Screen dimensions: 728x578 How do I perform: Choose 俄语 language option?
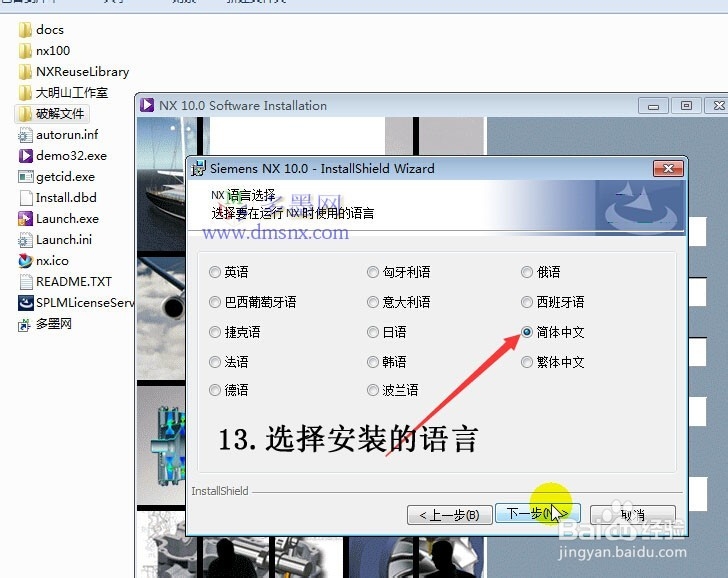[x=526, y=272]
